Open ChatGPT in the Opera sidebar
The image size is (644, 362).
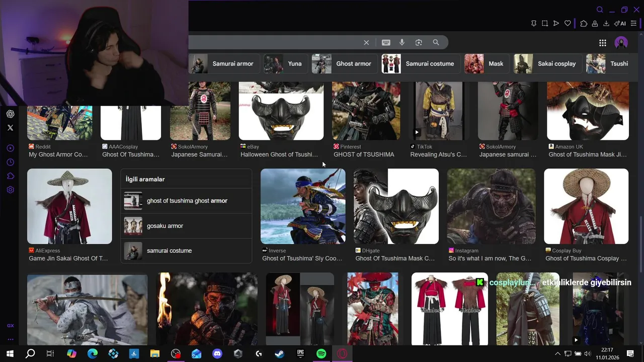click(10, 114)
